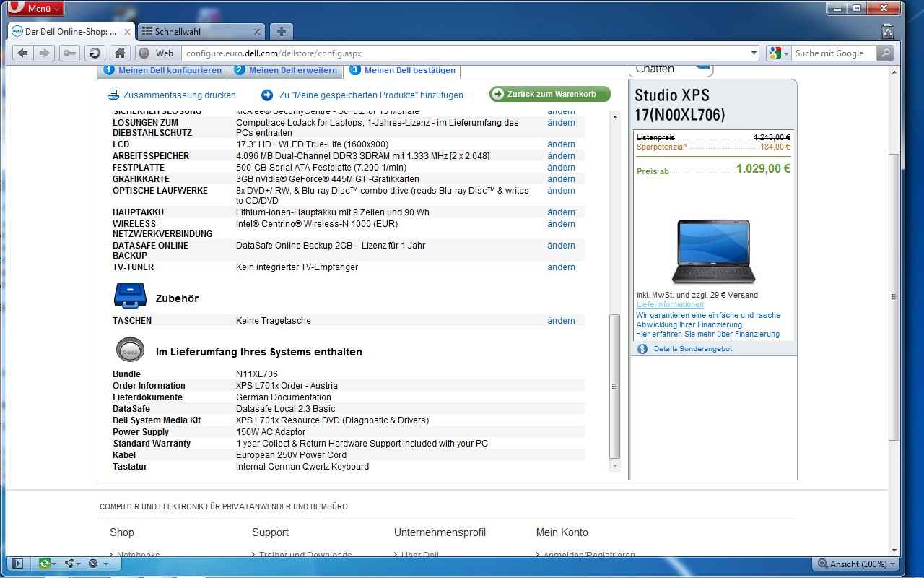The image size is (924, 578).
Task: Click Zusammenfassung drucken link
Action: (180, 95)
